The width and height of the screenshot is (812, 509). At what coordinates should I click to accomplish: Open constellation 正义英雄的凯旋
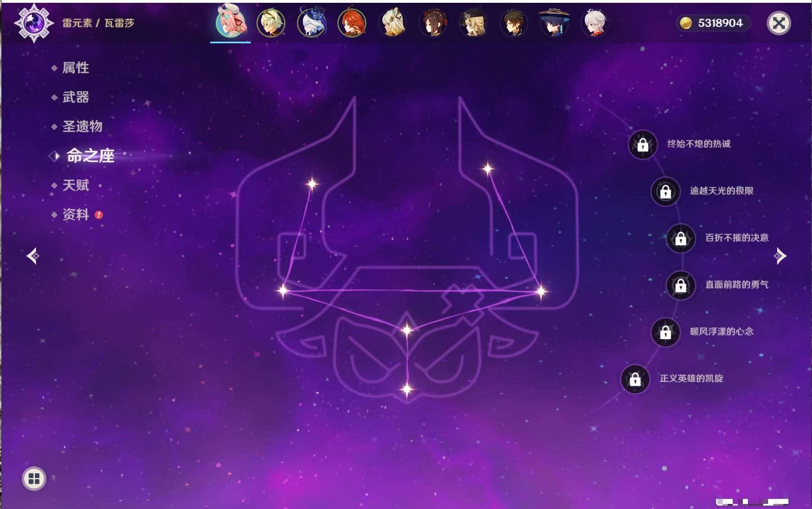[691, 379]
